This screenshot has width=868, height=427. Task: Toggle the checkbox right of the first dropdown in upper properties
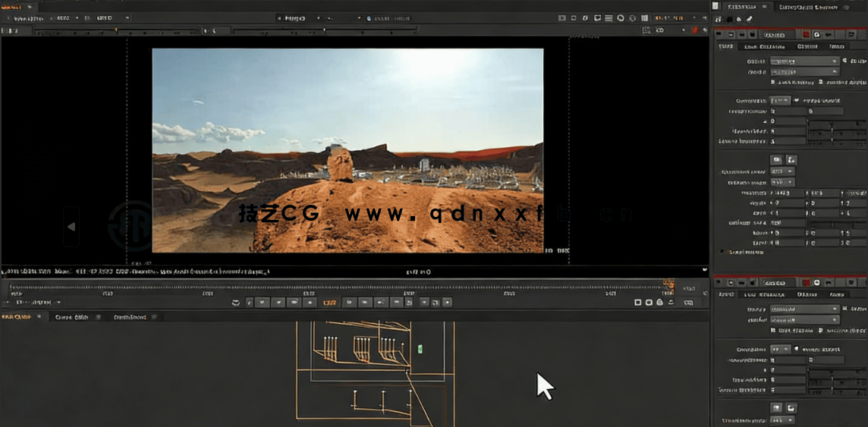844,61
